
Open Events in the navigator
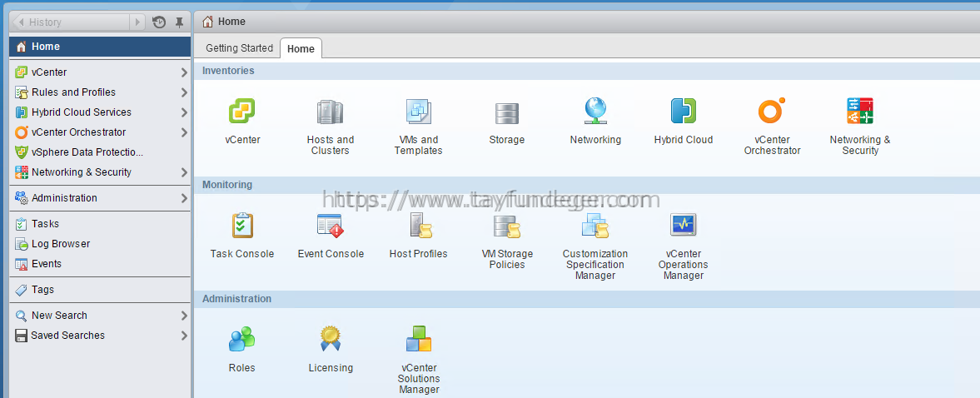click(x=100, y=264)
